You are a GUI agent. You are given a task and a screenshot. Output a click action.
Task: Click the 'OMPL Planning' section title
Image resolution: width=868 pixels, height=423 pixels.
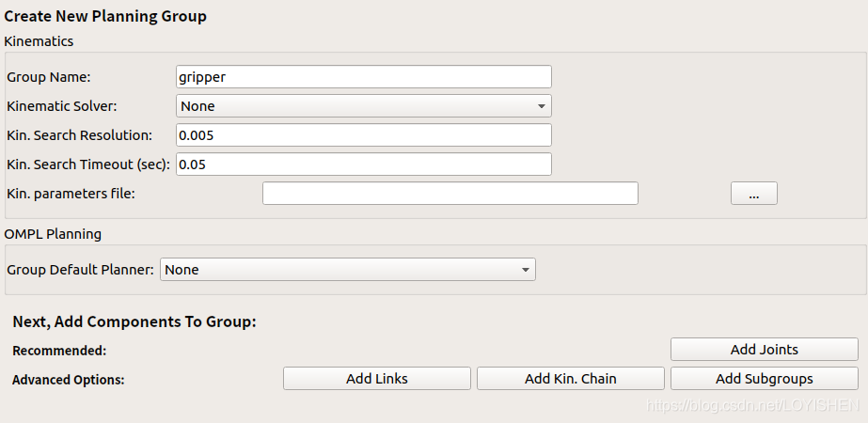click(x=53, y=234)
